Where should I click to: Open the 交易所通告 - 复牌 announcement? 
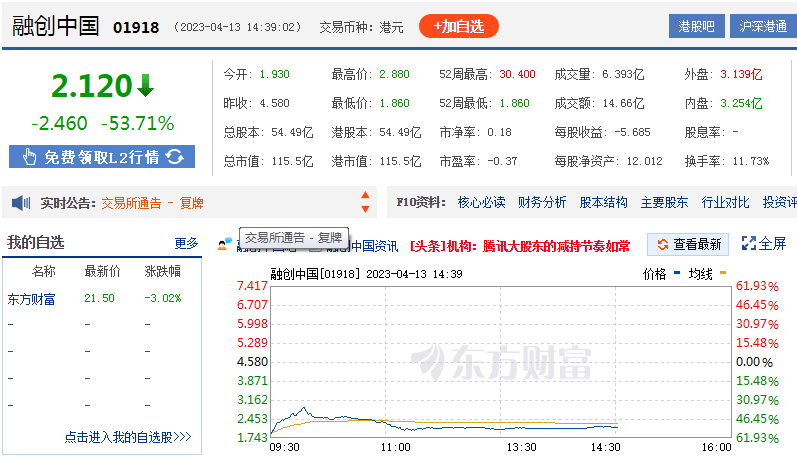click(x=152, y=203)
